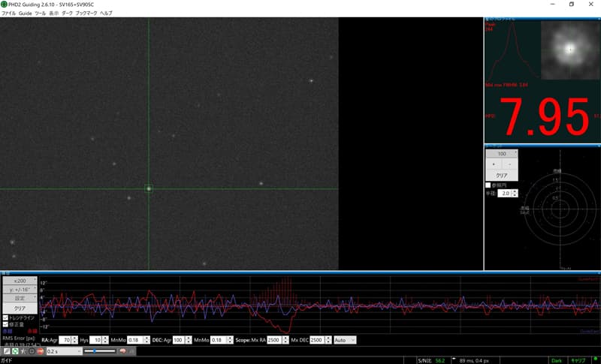The image size is (601, 364).
Task: Open the ツール menu
Action: 40,14
